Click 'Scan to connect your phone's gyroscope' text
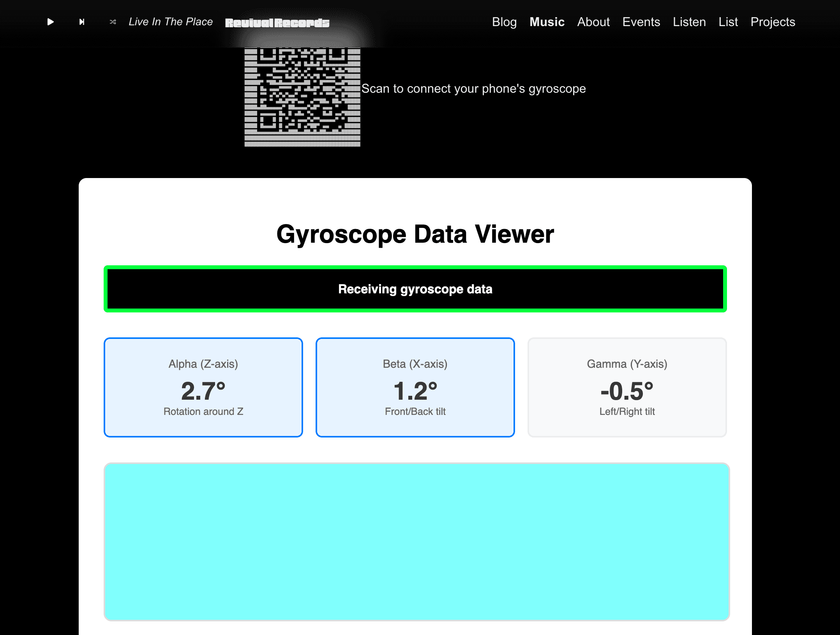This screenshot has width=840, height=635. (x=473, y=88)
